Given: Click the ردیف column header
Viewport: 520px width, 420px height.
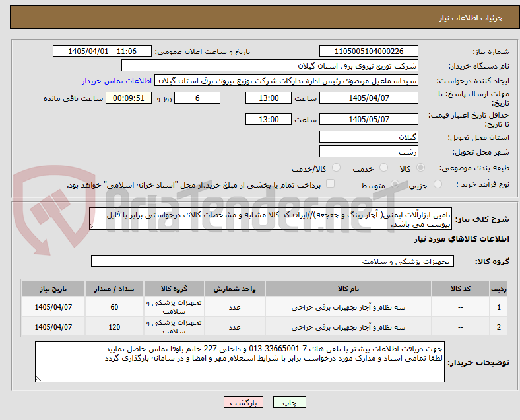Looking at the screenshot, I should (x=498, y=289).
